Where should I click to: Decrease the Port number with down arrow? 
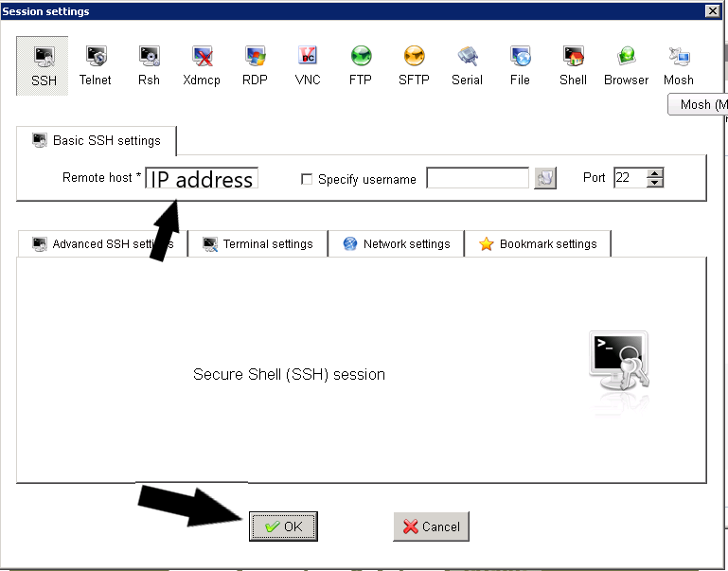pyautogui.click(x=655, y=183)
